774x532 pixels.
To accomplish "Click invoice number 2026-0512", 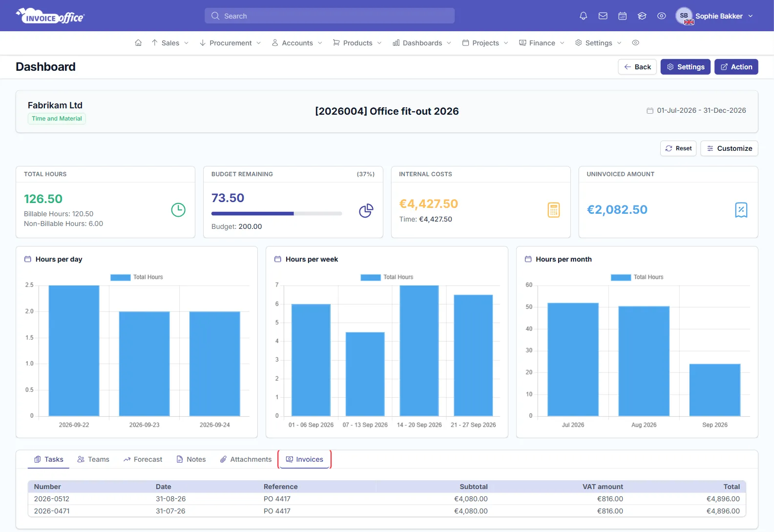I will 52,499.
